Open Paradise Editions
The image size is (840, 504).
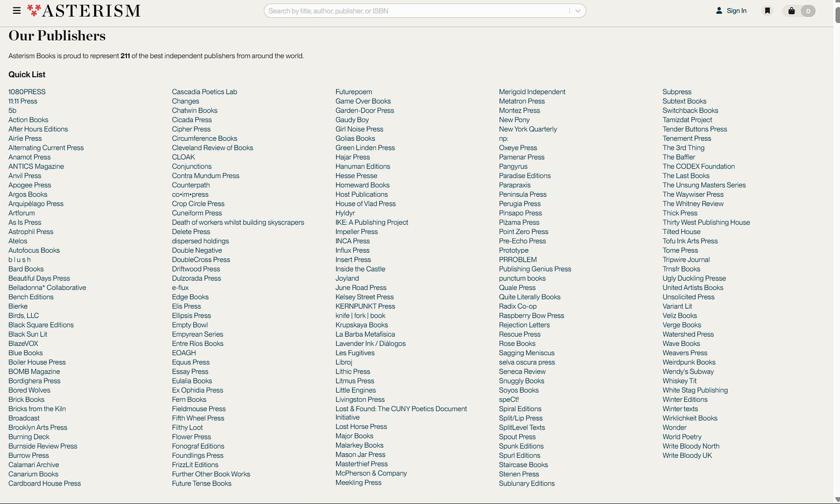pyautogui.click(x=524, y=175)
